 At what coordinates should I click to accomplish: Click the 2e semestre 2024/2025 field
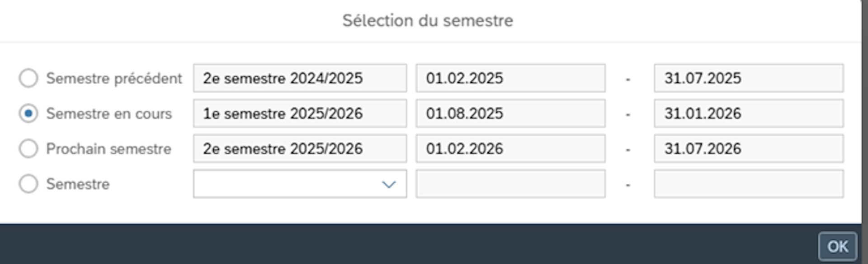pyautogui.click(x=300, y=78)
